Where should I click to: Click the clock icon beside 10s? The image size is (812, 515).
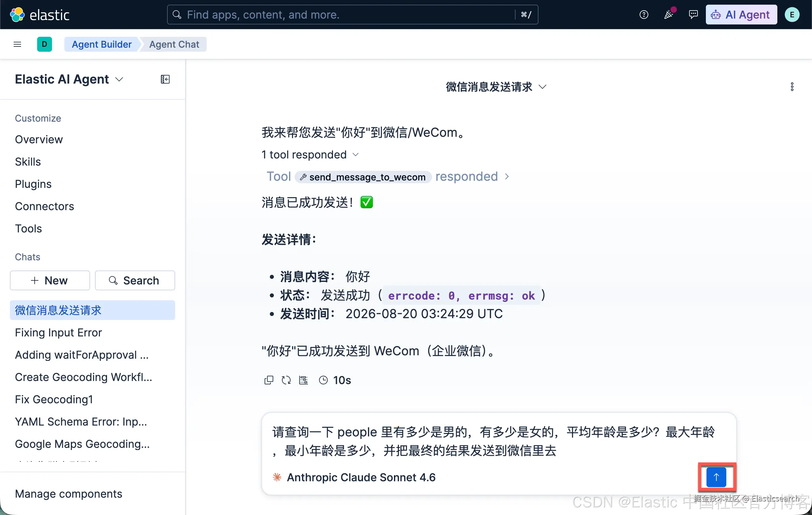coord(323,380)
